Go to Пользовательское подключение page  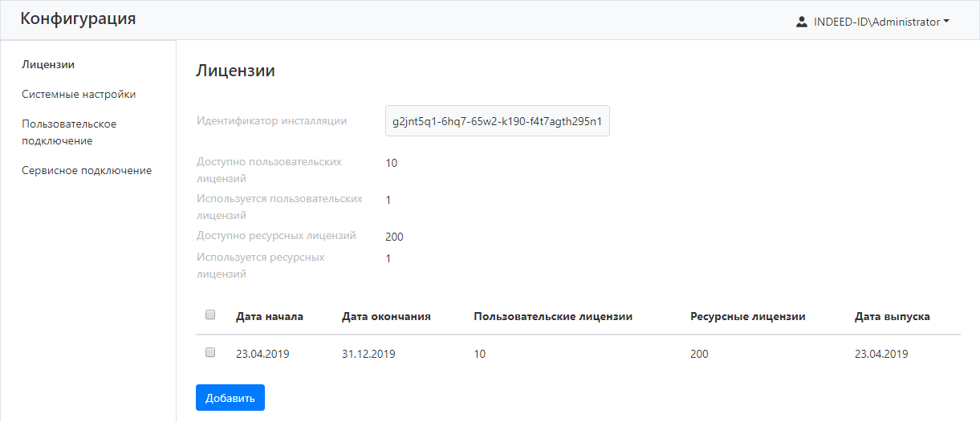(69, 132)
